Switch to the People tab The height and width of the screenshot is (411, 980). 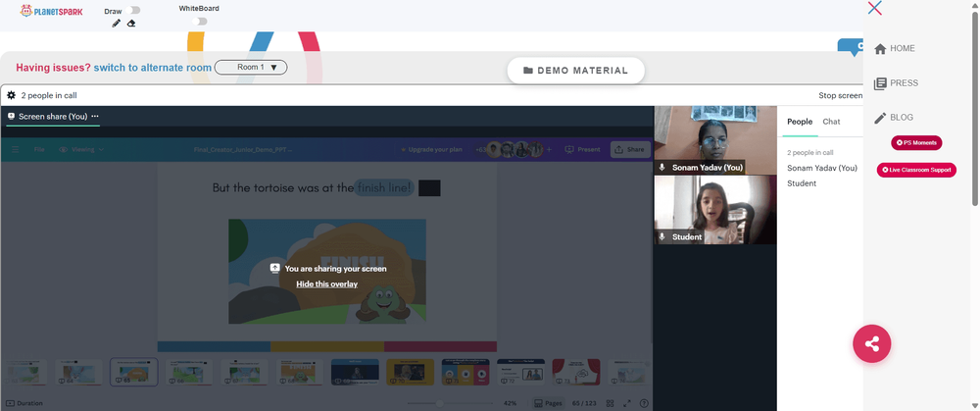pos(800,122)
